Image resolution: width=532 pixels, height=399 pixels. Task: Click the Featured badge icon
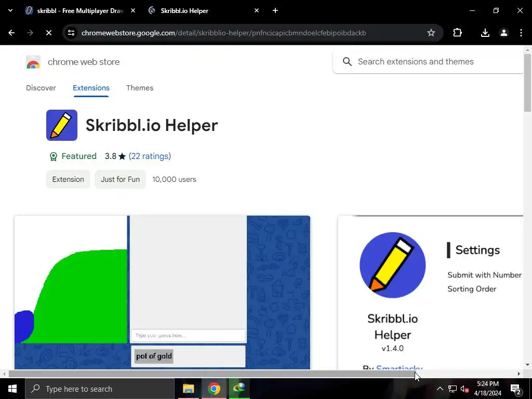(54, 156)
